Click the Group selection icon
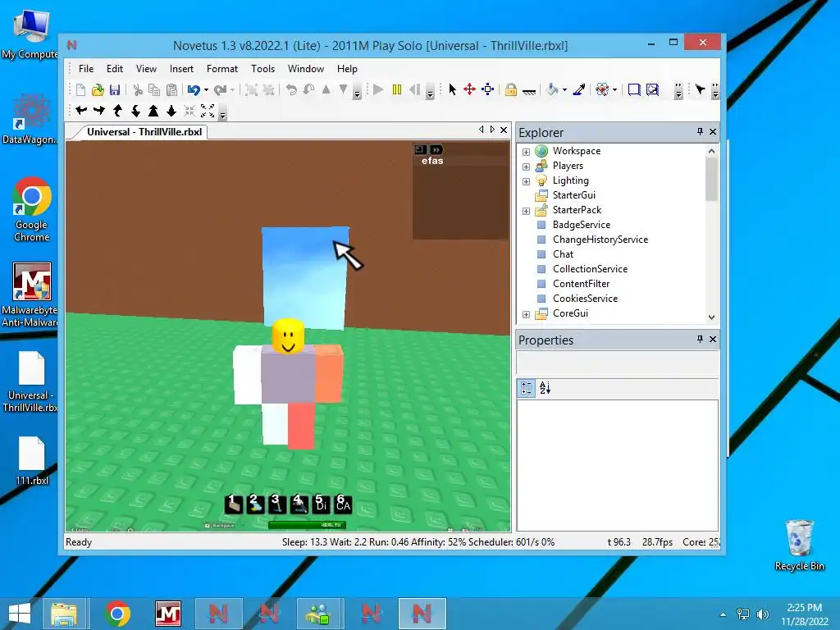Viewport: 840px width, 630px height. click(x=251, y=89)
